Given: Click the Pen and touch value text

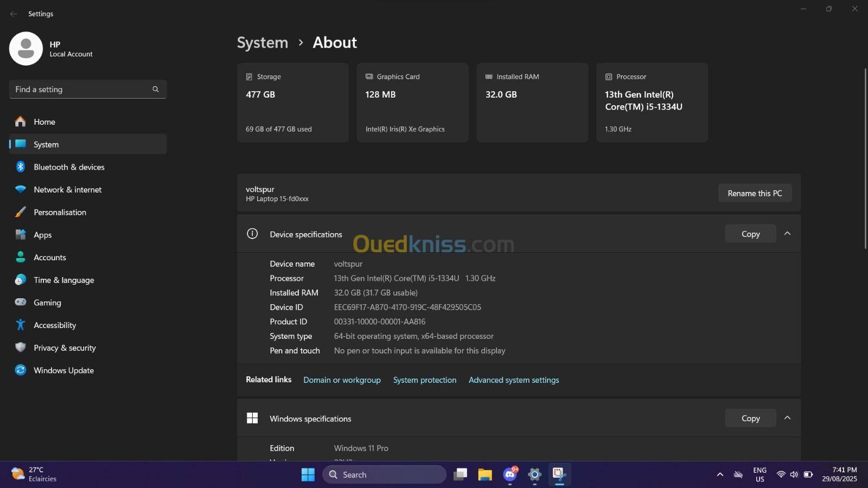Looking at the screenshot, I should click(x=420, y=351).
